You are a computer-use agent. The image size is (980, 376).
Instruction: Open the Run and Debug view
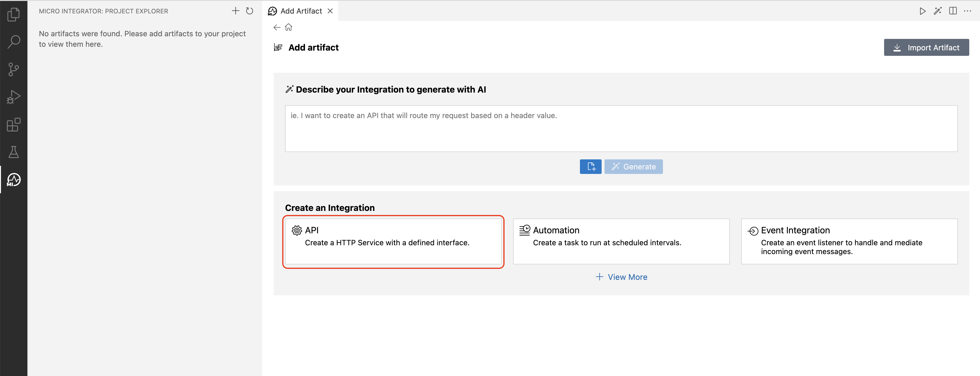coord(13,97)
